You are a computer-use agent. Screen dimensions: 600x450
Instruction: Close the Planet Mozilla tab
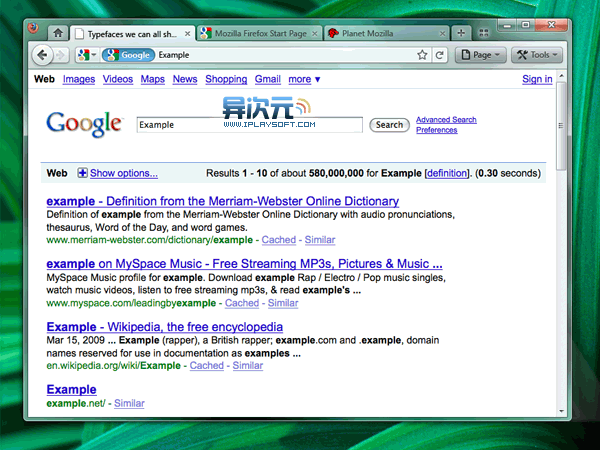(x=442, y=34)
